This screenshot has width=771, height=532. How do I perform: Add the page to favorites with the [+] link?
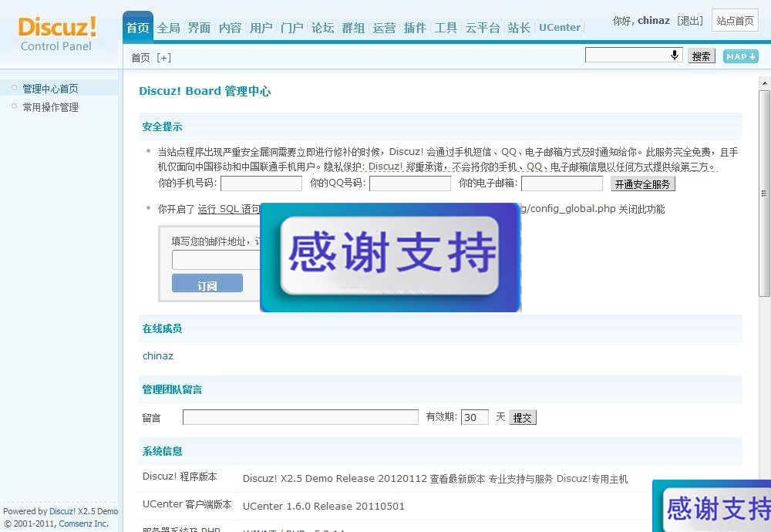(163, 58)
